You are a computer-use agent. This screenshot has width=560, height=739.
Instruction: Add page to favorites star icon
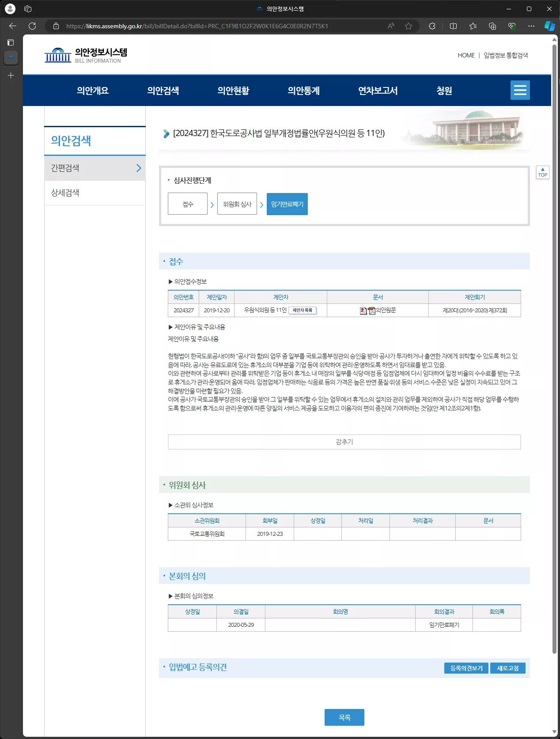[x=409, y=26]
